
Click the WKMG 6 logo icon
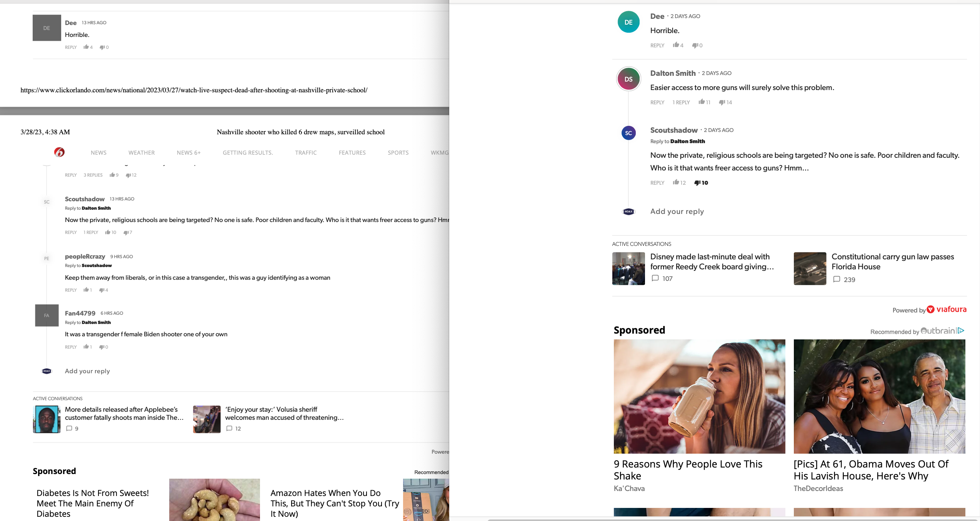59,152
